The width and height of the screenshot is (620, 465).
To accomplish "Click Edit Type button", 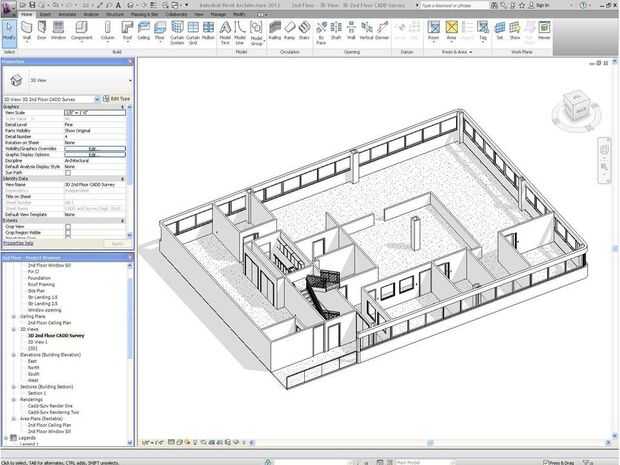I will pos(117,99).
